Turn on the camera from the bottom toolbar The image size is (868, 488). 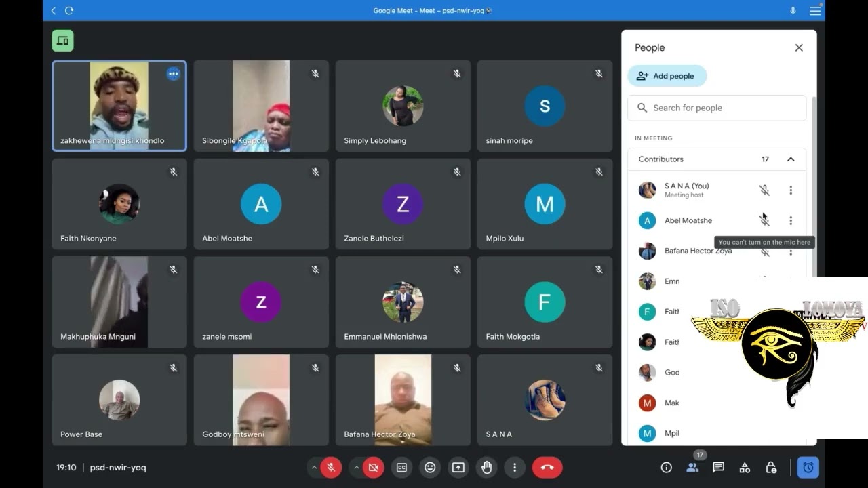tap(373, 467)
